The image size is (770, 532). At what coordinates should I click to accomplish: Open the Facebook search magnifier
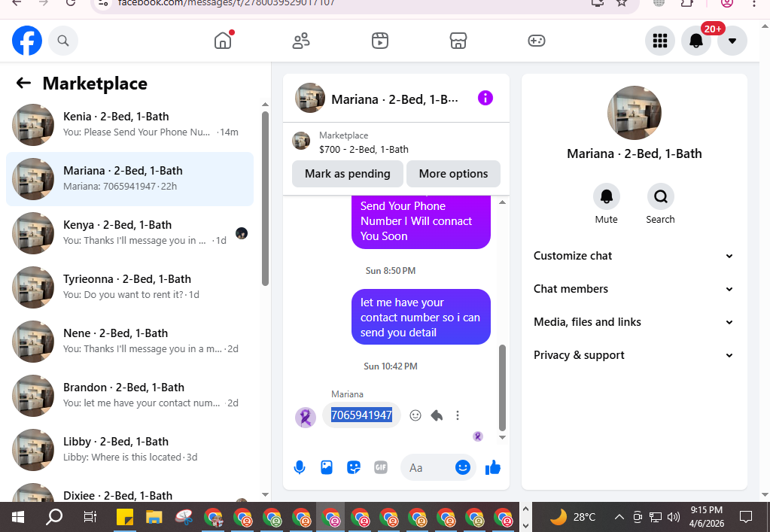tap(63, 40)
